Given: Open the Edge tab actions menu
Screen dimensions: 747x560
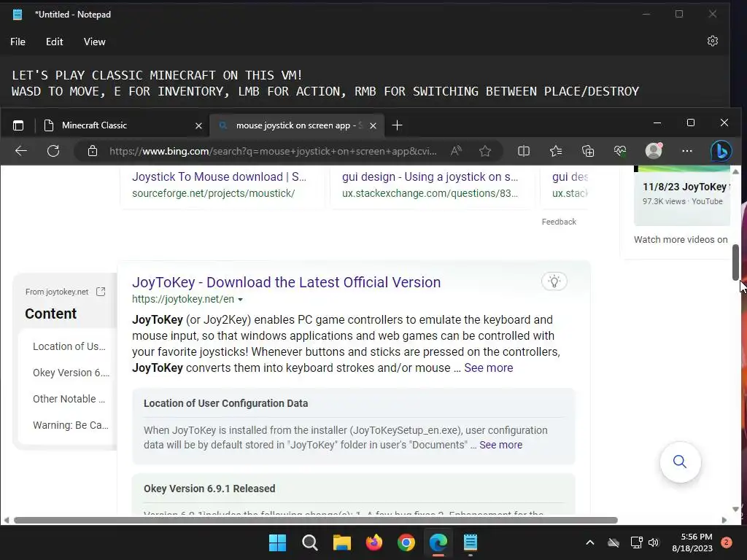Looking at the screenshot, I should click(x=18, y=125).
